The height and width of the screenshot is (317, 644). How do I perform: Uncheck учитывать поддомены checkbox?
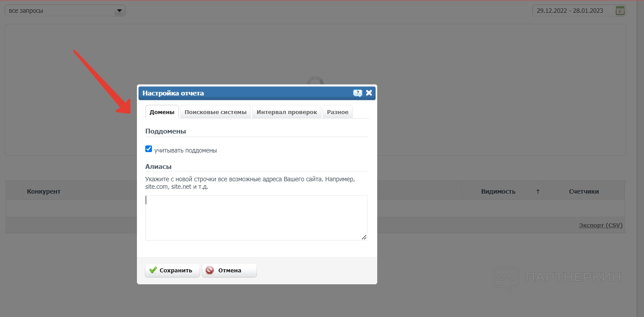149,149
